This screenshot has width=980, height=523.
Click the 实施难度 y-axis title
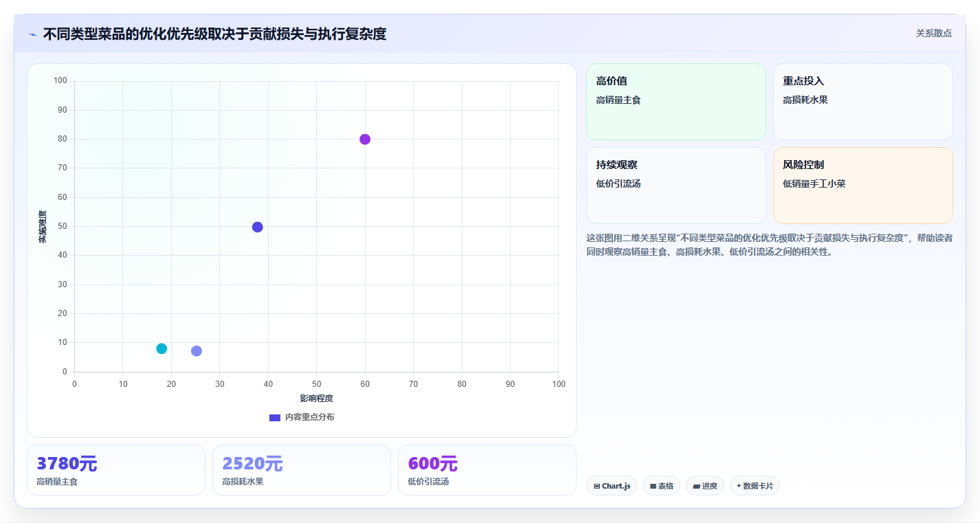[x=43, y=227]
